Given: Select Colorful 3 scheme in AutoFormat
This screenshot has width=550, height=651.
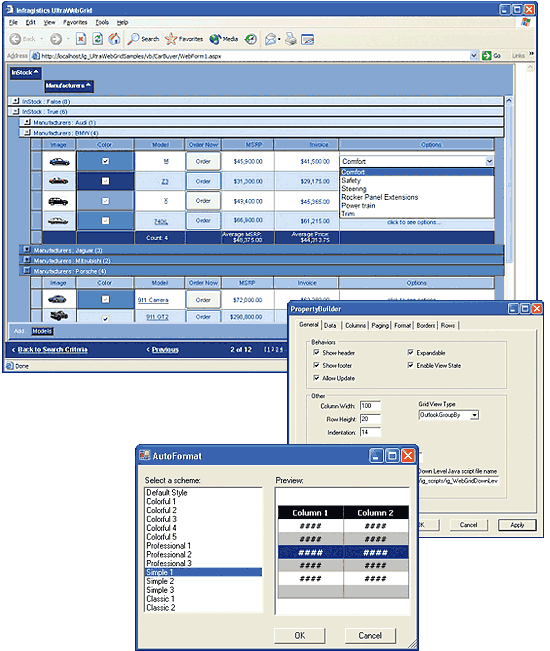Looking at the screenshot, I should [203, 519].
